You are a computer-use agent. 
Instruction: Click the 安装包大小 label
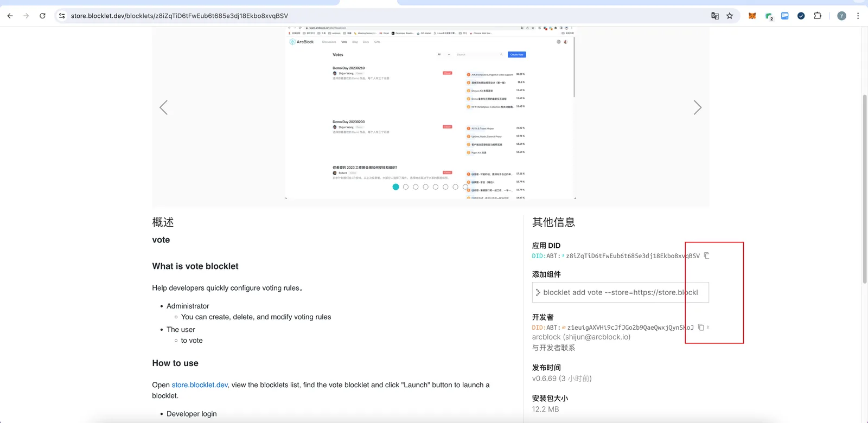(550, 399)
